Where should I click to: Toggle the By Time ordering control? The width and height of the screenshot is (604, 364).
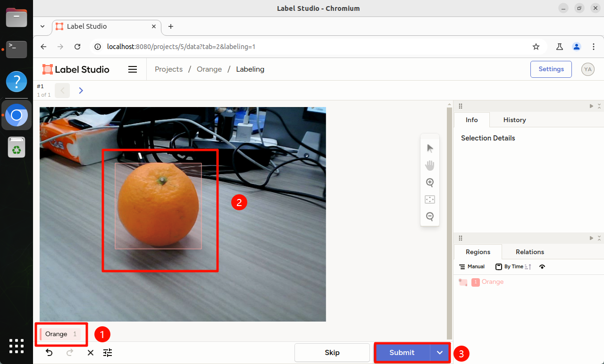coord(513,267)
